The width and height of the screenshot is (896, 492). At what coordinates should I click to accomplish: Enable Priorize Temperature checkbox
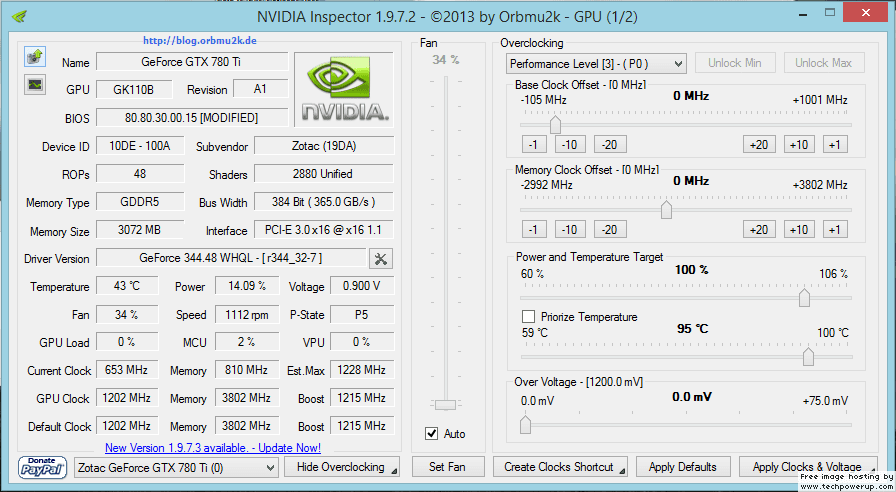(x=529, y=317)
